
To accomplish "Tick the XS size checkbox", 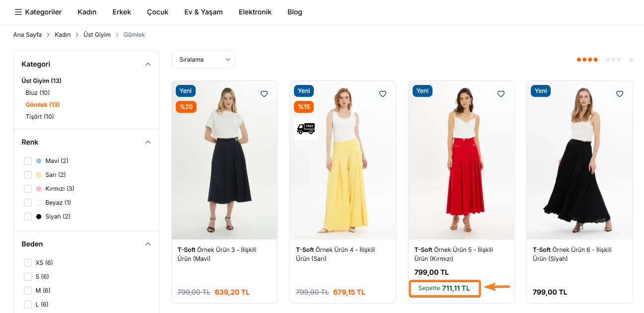I will pos(28,262).
